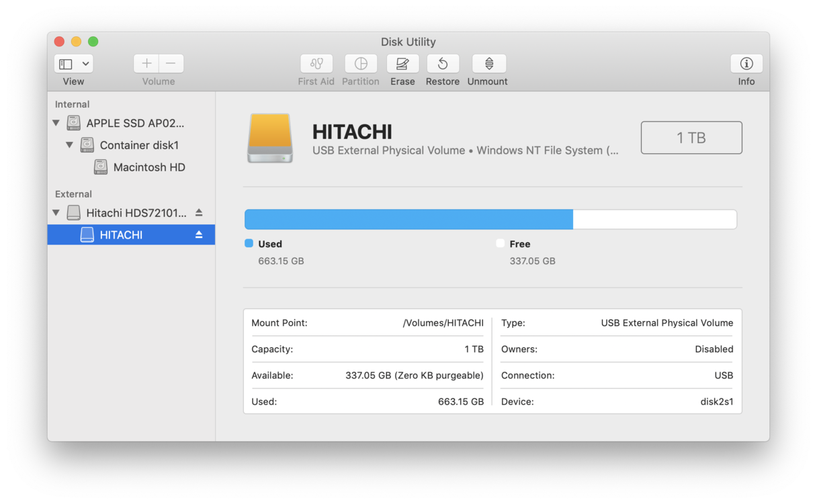Click the white Free legend swatch
This screenshot has height=504, width=817.
500,243
